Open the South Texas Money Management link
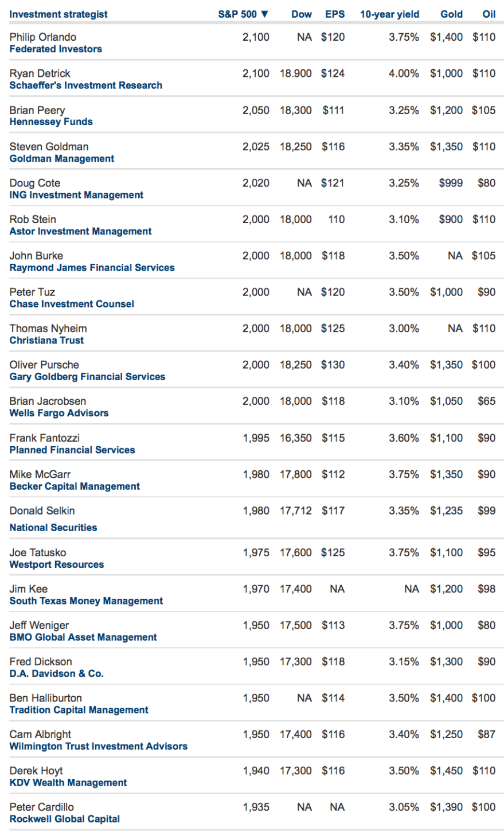 tap(86, 601)
